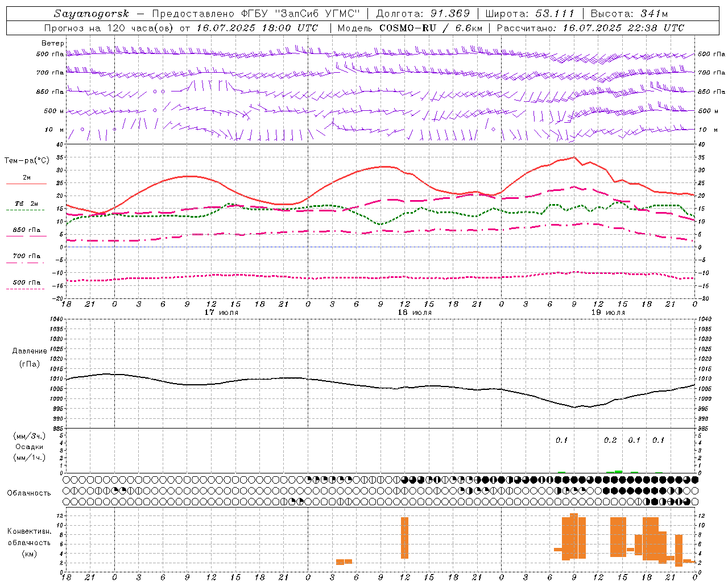Image resolution: width=728 pixels, height=582 pixels.
Task: Click the Долгота: 91.369 header value
Action: [x=423, y=14]
